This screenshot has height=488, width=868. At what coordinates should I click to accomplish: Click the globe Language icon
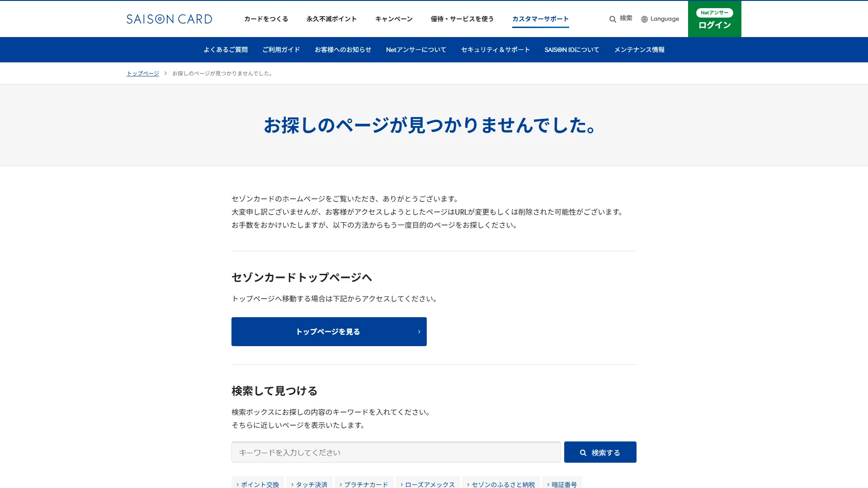(x=644, y=19)
